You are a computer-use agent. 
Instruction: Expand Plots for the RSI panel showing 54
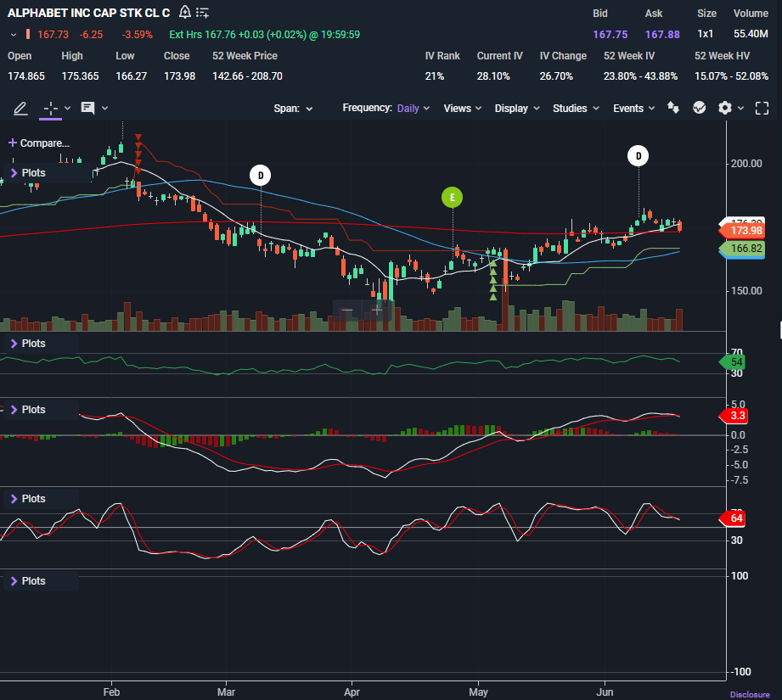28,344
